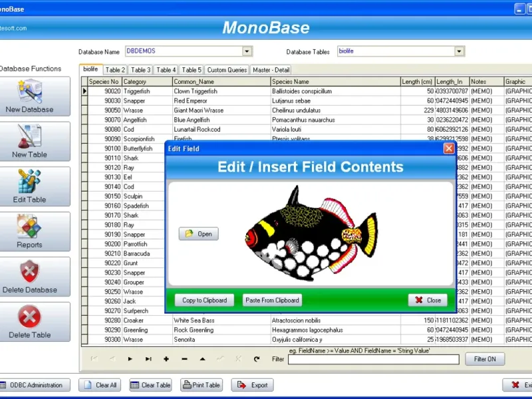Viewport: 532px width, 399px height.
Task: Go to next record in navigator
Action: click(130, 359)
